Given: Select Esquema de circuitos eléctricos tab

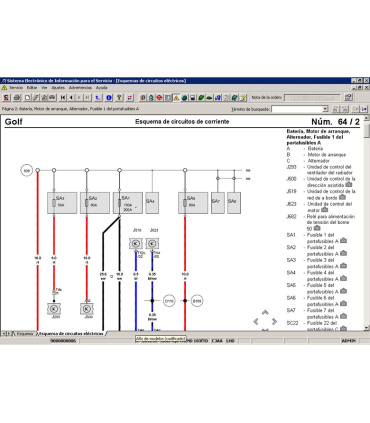Looking at the screenshot, I should click(71, 333).
